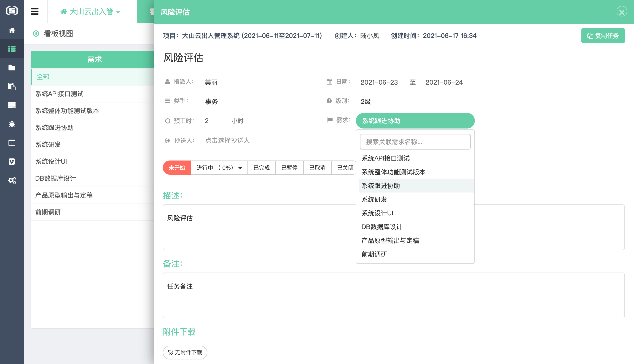The height and width of the screenshot is (364, 634).
Task: Click the 复制任务 button
Action: coord(603,36)
